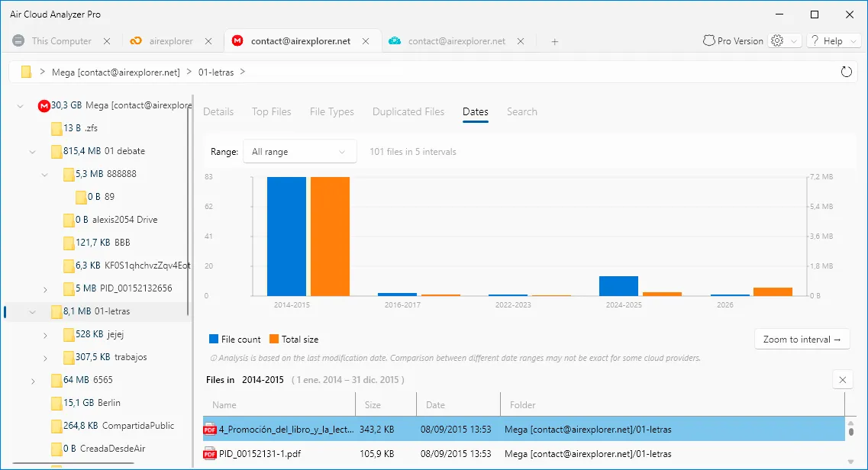Click the folder icon of CreadaDesdeAir
The image size is (868, 470).
click(x=56, y=449)
